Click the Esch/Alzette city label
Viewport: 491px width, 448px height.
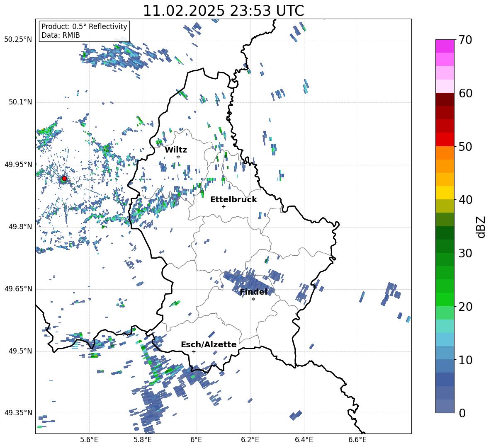(x=209, y=344)
